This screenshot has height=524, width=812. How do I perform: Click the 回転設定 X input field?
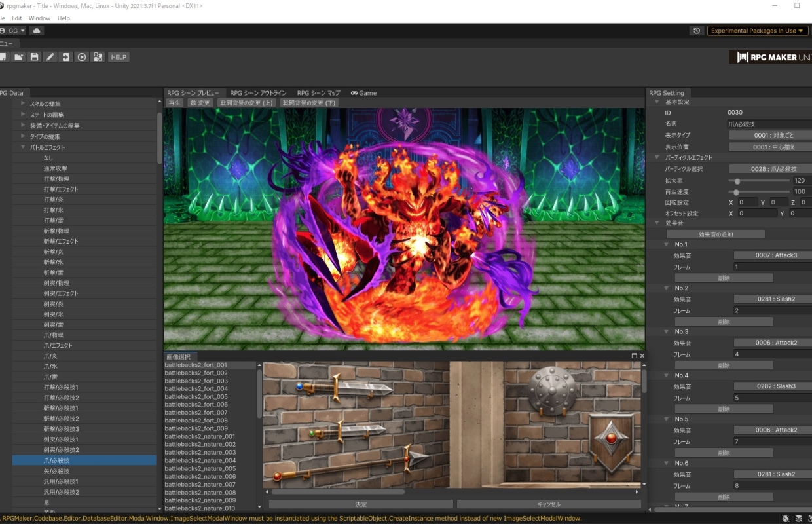(747, 202)
